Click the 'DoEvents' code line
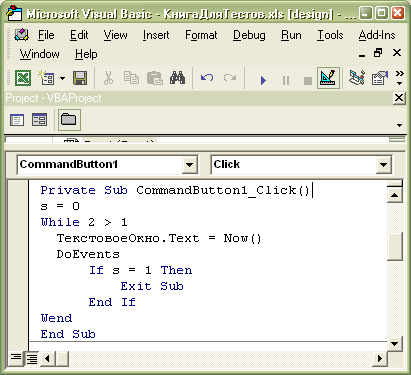 [x=88, y=254]
